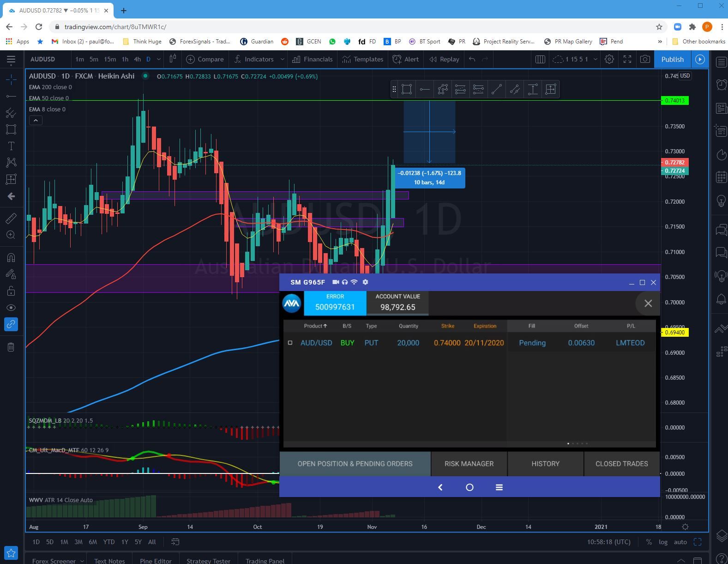Collapse the indicator legend chevron
The image size is (728, 564).
[x=36, y=121]
